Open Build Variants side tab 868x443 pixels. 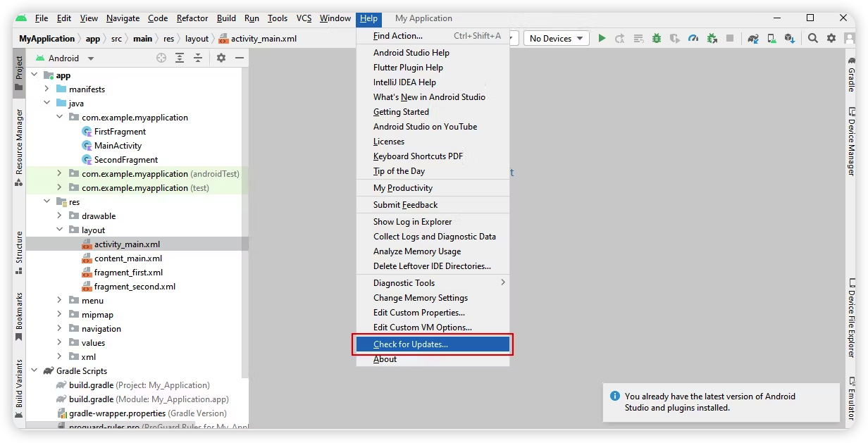point(19,389)
